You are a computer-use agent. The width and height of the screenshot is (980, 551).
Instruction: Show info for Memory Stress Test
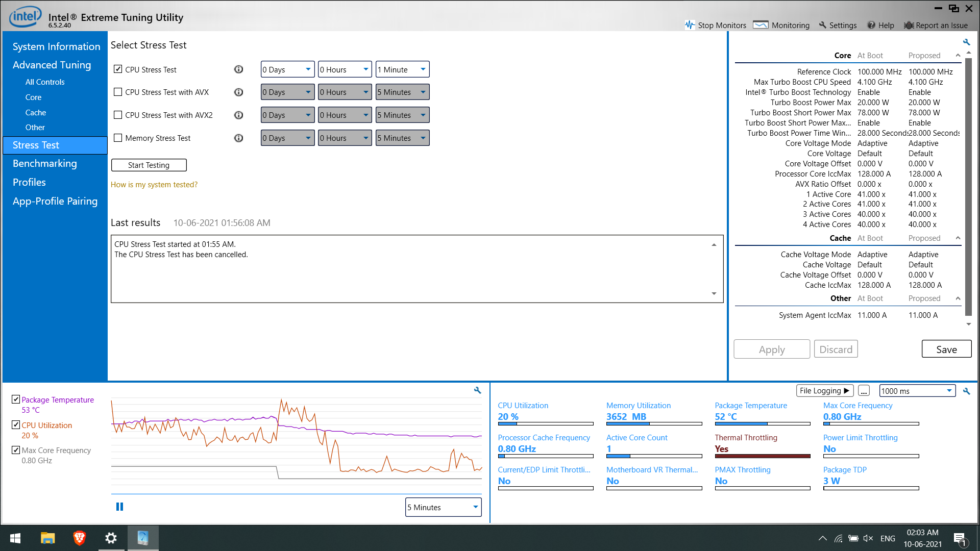[238, 138]
